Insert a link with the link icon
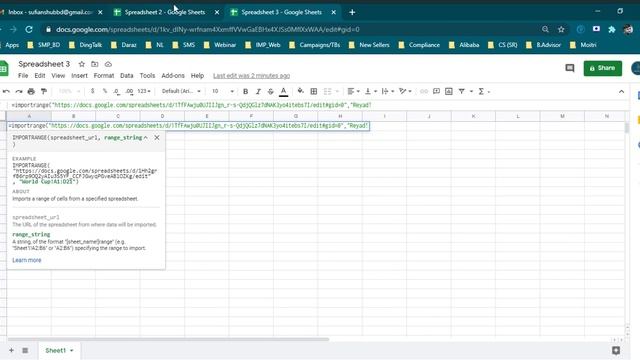This screenshot has height=360, width=640. 424,91
